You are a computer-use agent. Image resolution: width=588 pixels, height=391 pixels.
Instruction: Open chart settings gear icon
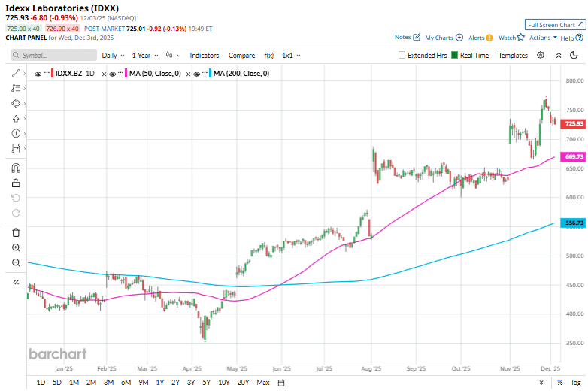point(541,55)
